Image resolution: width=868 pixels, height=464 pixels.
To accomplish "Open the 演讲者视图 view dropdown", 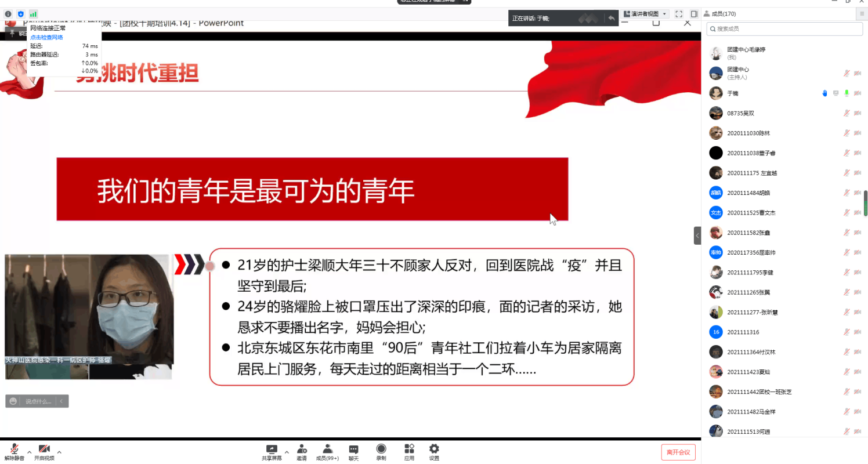I will click(645, 14).
